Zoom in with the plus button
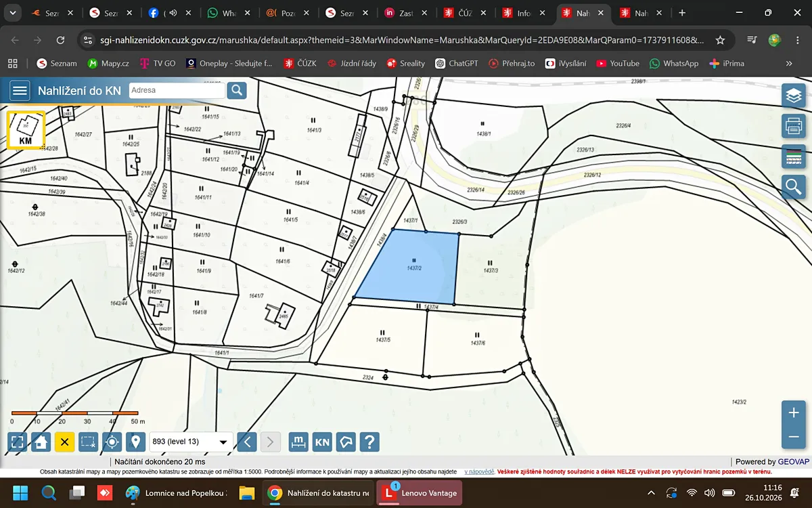 pyautogui.click(x=794, y=412)
